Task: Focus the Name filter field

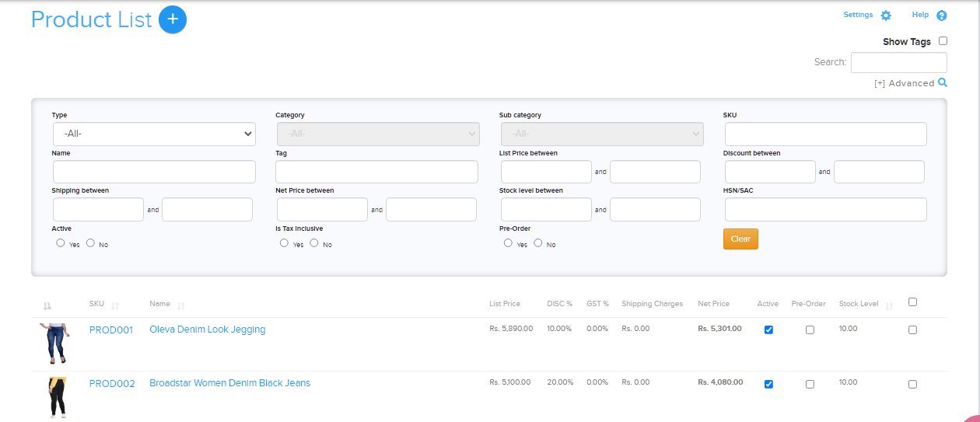Action: pyautogui.click(x=154, y=172)
